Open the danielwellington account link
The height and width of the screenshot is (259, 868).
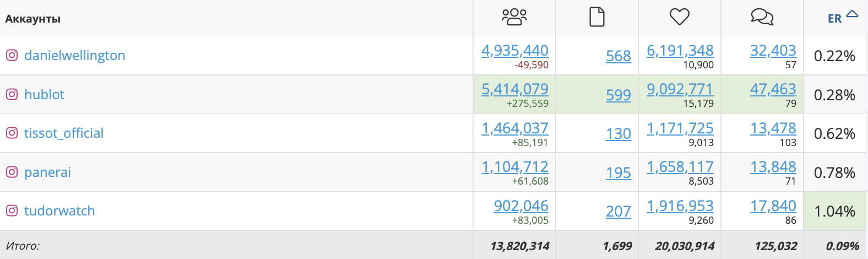pos(74,55)
